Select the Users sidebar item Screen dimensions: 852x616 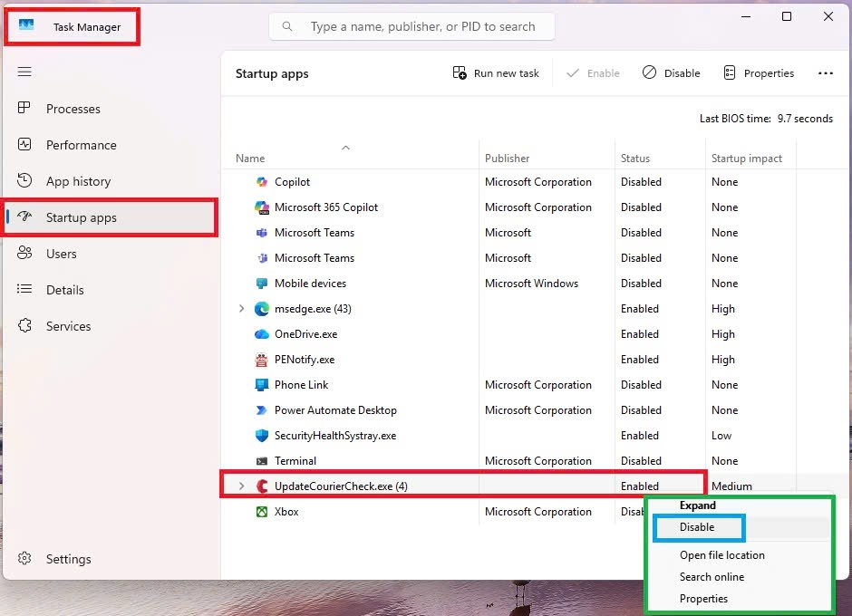point(61,254)
